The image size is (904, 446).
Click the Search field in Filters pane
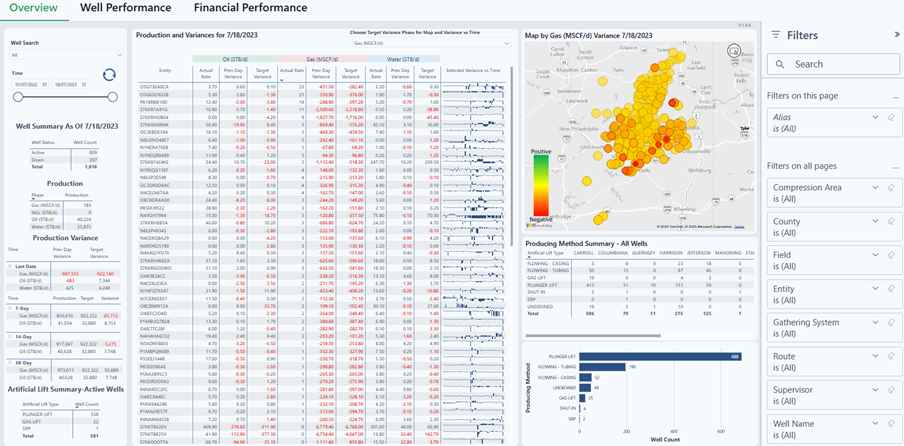tap(835, 64)
